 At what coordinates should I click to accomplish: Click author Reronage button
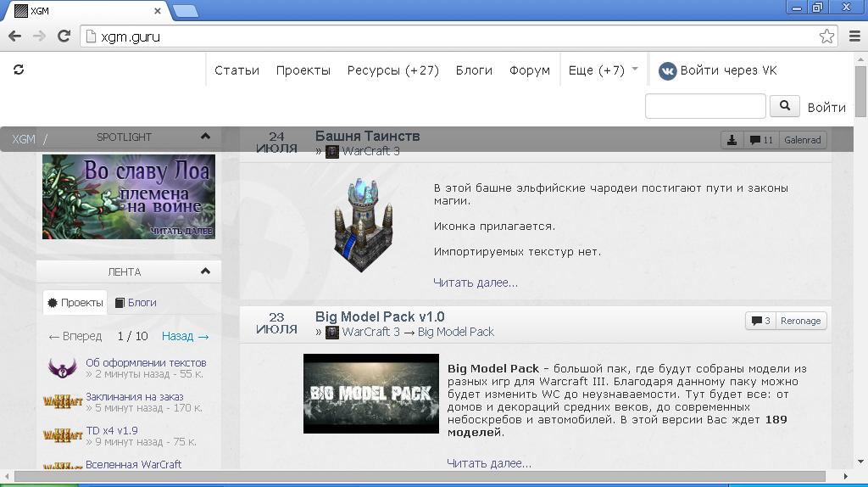(801, 321)
